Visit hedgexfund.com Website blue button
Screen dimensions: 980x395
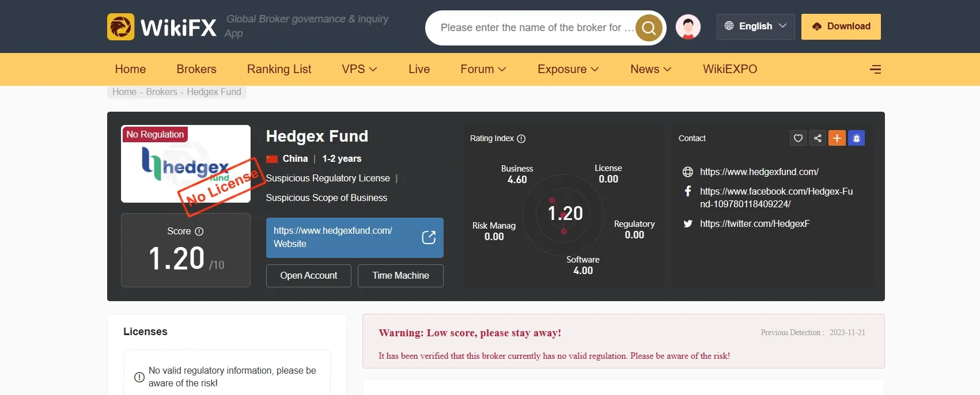click(x=355, y=237)
